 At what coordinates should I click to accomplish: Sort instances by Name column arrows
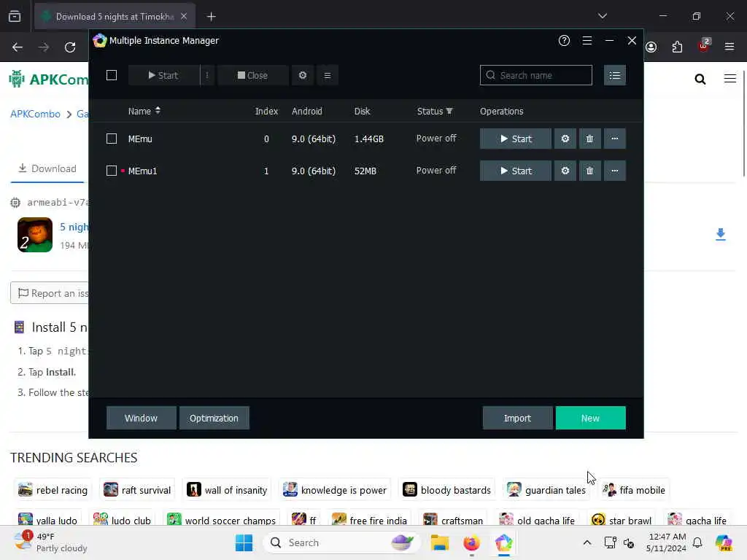click(x=158, y=111)
